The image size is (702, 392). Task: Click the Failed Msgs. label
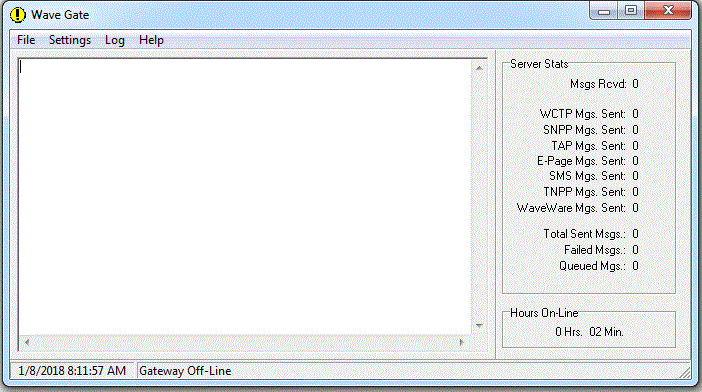click(595, 250)
